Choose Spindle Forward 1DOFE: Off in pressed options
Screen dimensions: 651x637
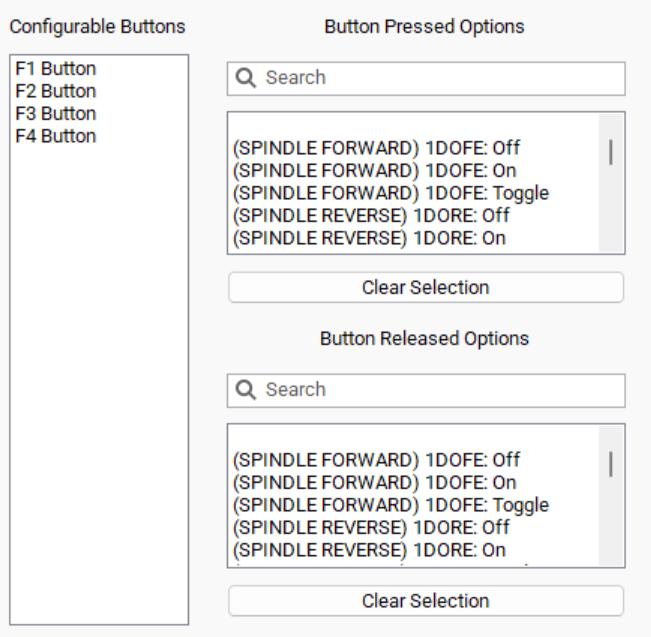[376, 148]
